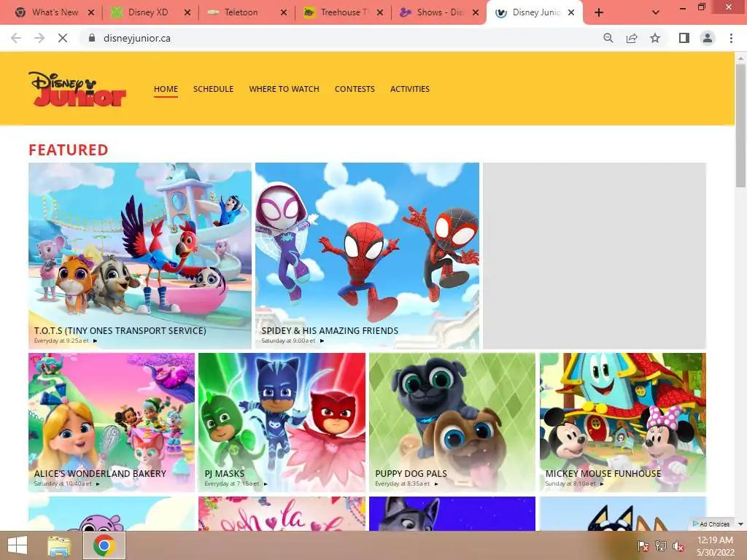The image size is (747, 560).
Task: Click Spidey airtime 'Saturday at 9:00a et'
Action: click(x=288, y=341)
